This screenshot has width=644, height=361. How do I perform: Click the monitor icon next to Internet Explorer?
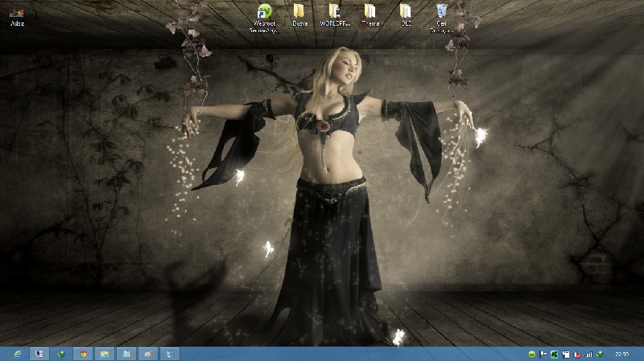tap(39, 354)
